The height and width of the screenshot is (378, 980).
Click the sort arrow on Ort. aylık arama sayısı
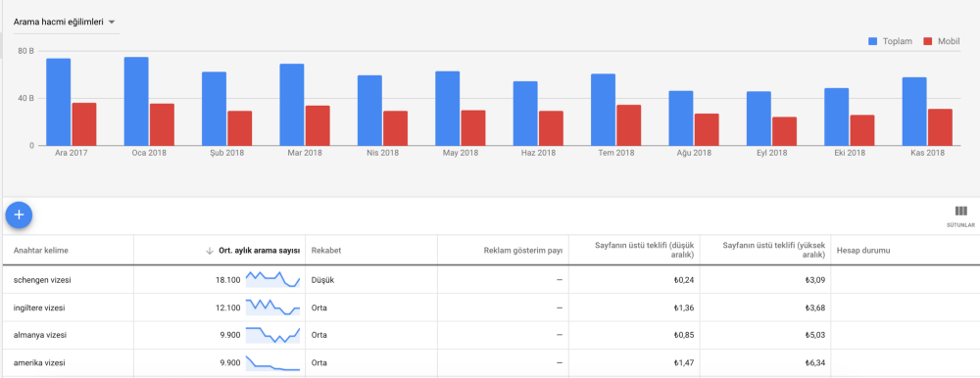coord(210,251)
